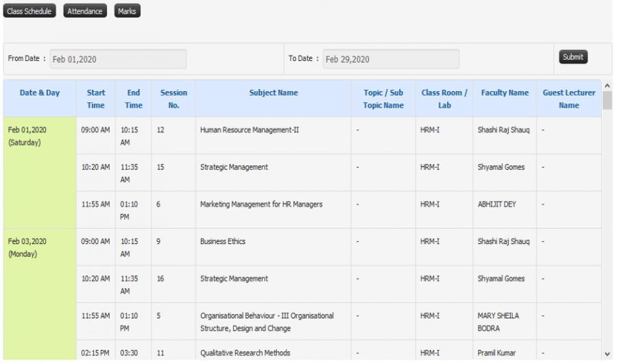Click faculty name MARY SHEILA BODRA
The image size is (617, 364).
pos(498,322)
